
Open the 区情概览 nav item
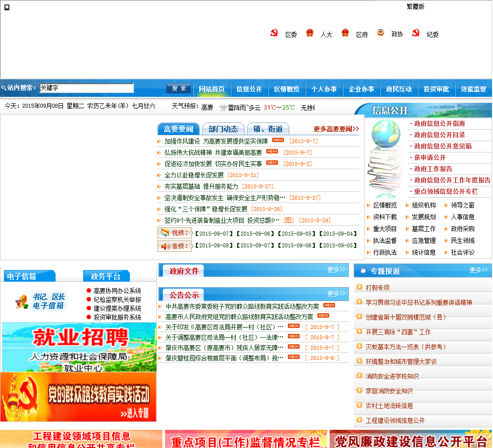pyautogui.click(x=286, y=89)
